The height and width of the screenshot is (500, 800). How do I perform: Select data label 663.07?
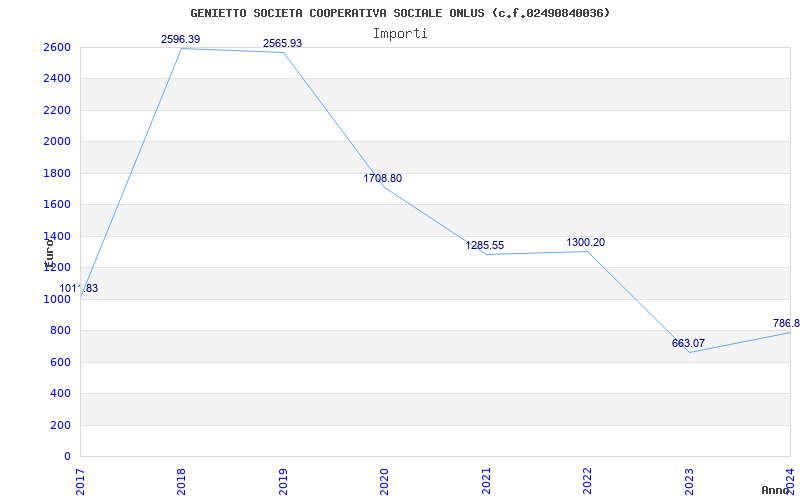(688, 343)
